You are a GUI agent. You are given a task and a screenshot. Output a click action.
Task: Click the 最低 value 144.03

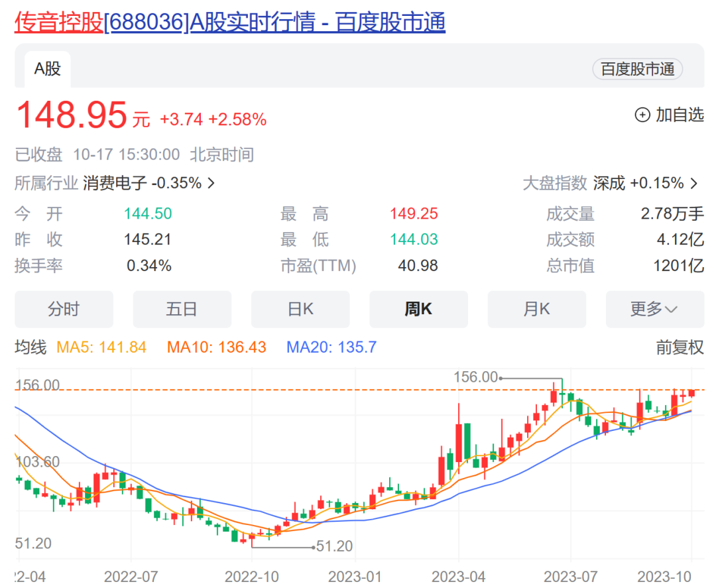[414, 240]
